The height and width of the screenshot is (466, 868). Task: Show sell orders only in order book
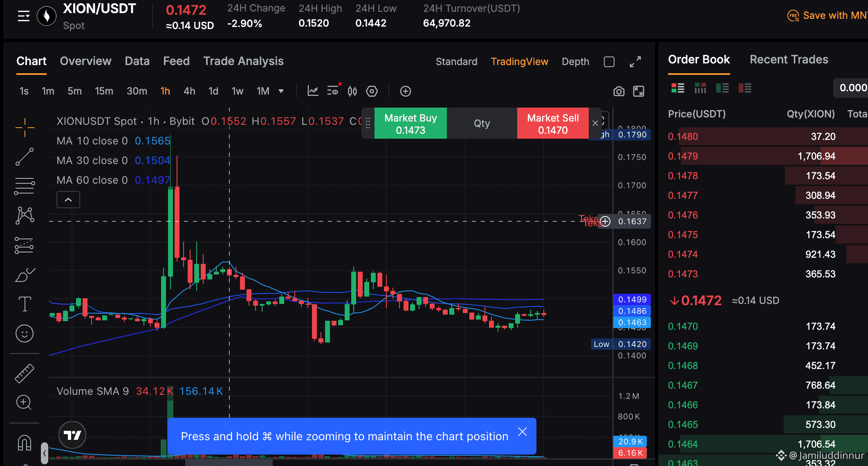pyautogui.click(x=745, y=88)
